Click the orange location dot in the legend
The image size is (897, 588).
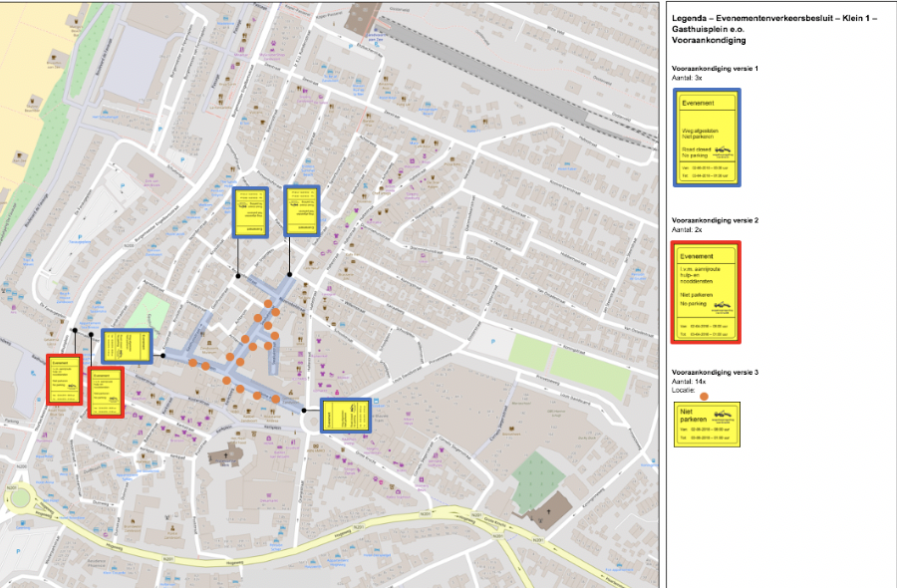[x=705, y=396]
